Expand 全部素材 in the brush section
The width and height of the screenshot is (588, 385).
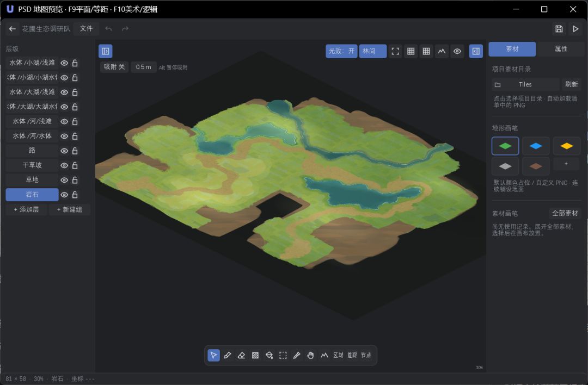(x=565, y=214)
